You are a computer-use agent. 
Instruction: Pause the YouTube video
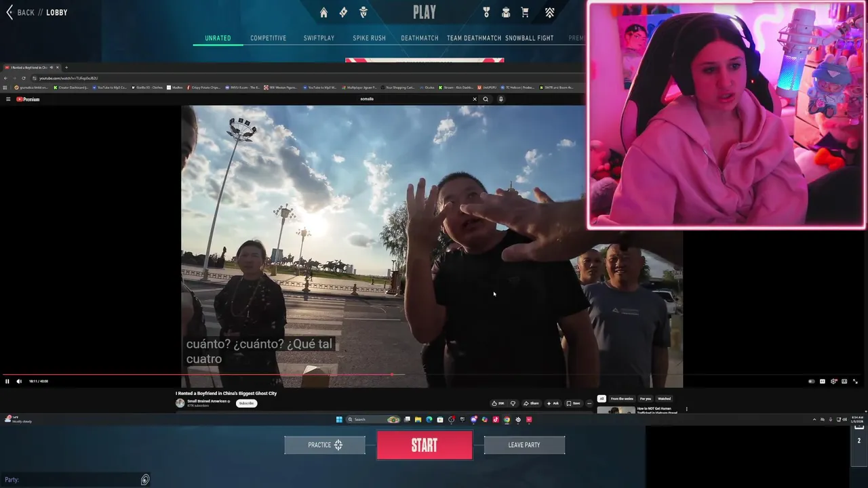(x=7, y=381)
